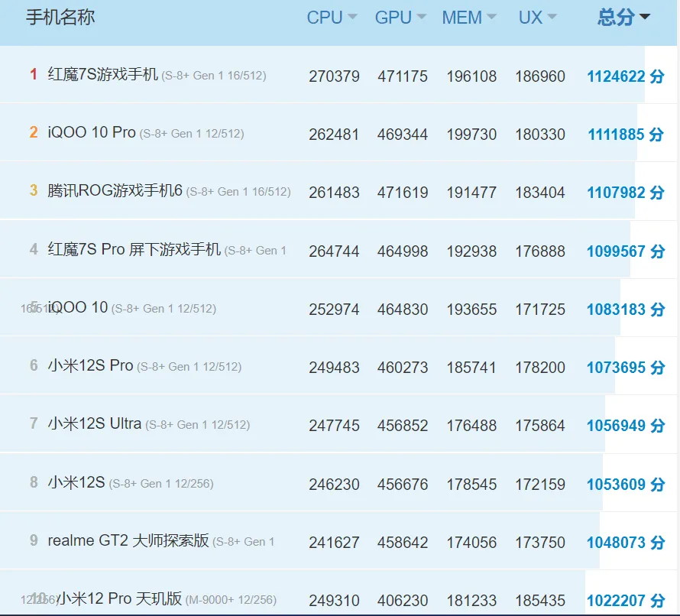Screen dimensions: 680x616
Task: Sort by the MEM column dropdown arrow
Action: click(491, 17)
